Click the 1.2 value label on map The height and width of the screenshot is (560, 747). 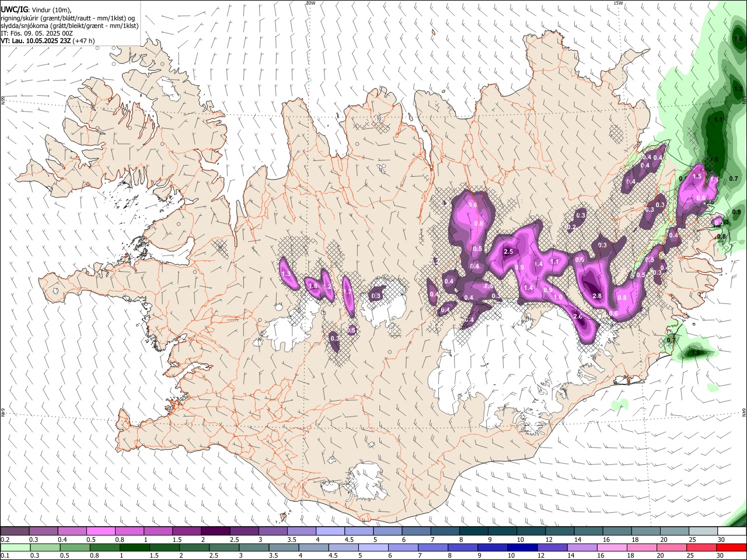(x=327, y=286)
